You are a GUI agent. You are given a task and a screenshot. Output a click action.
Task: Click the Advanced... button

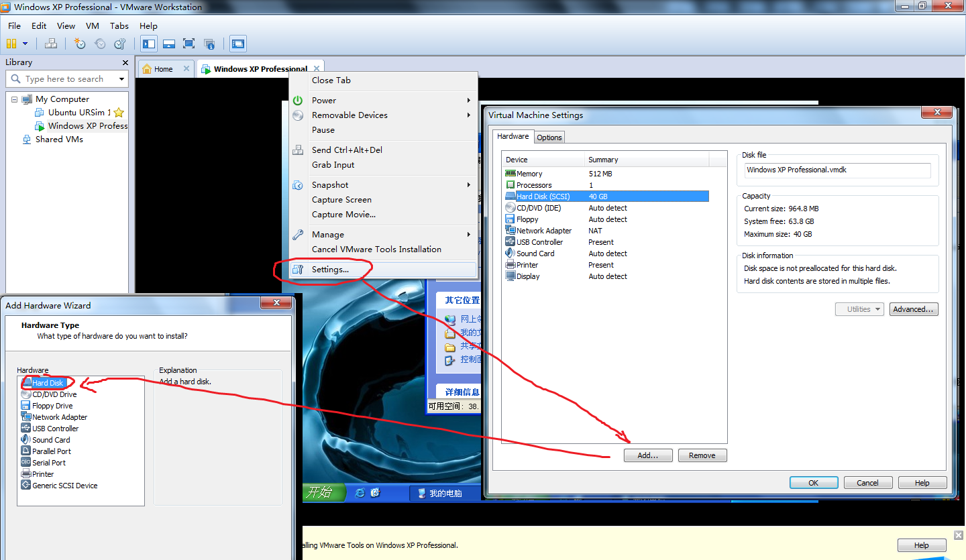click(x=913, y=309)
